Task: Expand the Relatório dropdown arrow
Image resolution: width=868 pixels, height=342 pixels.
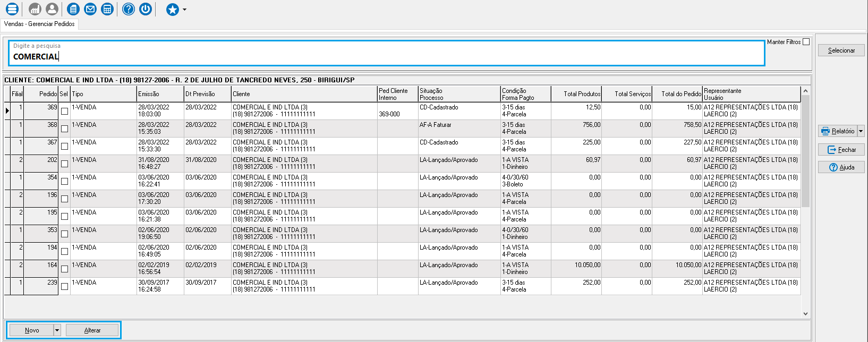Action: click(x=861, y=131)
